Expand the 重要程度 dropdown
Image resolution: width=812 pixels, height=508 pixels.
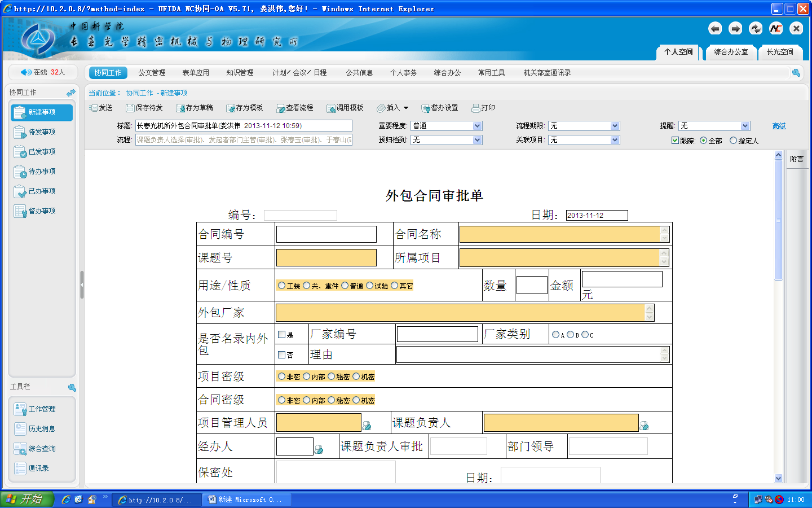[477, 126]
